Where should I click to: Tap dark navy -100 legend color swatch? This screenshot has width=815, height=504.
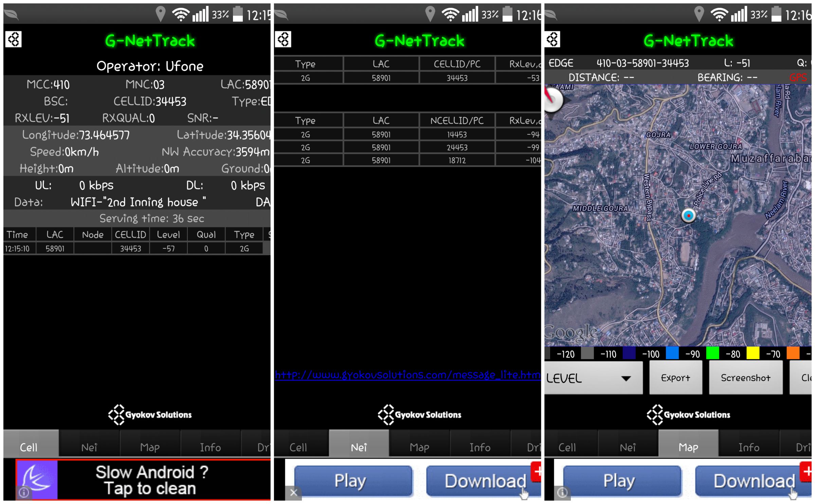click(x=629, y=353)
